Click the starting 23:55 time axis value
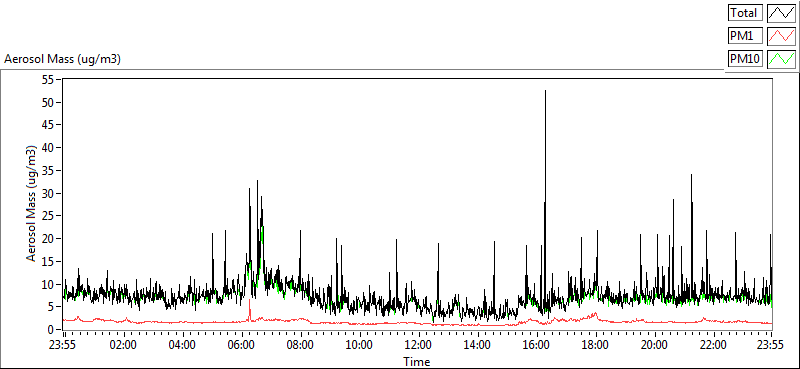The width and height of the screenshot is (800, 369). (63, 345)
